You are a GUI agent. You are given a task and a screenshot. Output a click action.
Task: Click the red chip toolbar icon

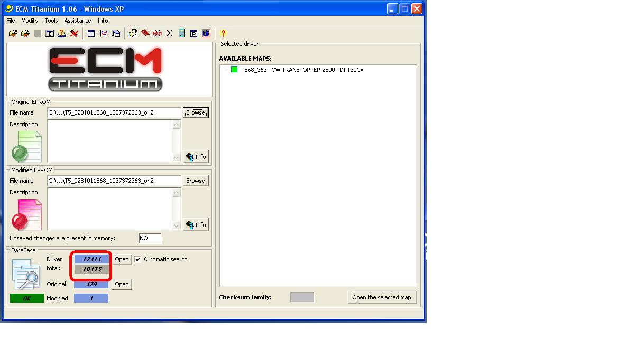coord(145,33)
